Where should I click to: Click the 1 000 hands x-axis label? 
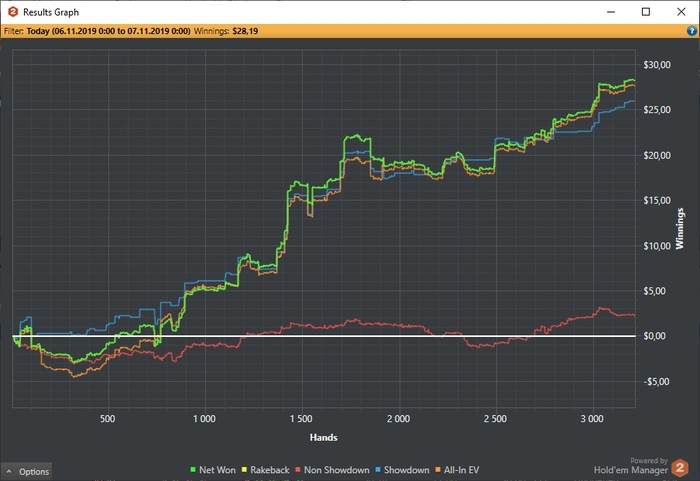point(204,419)
